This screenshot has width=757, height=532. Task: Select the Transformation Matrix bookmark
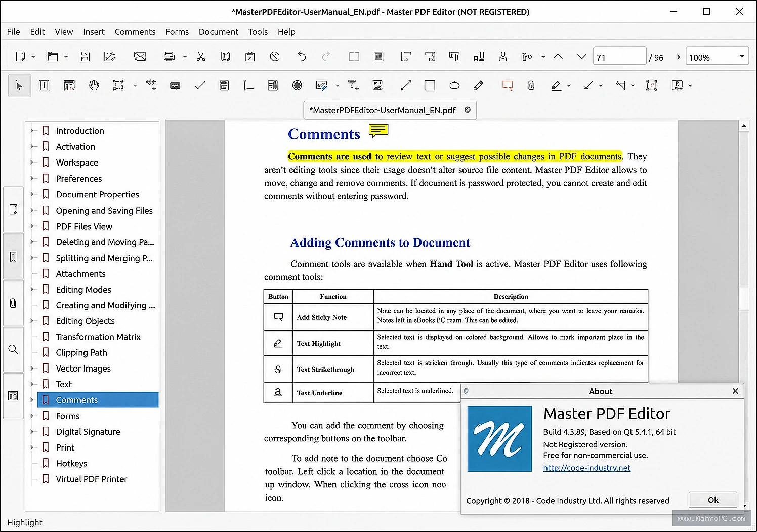point(98,337)
